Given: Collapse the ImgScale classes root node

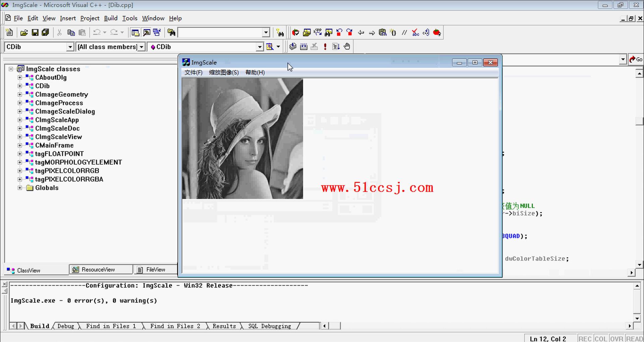Looking at the screenshot, I should pyautogui.click(x=11, y=69).
